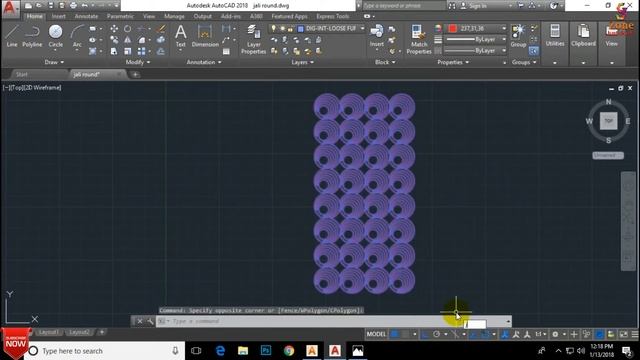Switch to the Annotate ribbon tab
Image resolution: width=640 pixels, height=360 pixels.
coord(86,16)
